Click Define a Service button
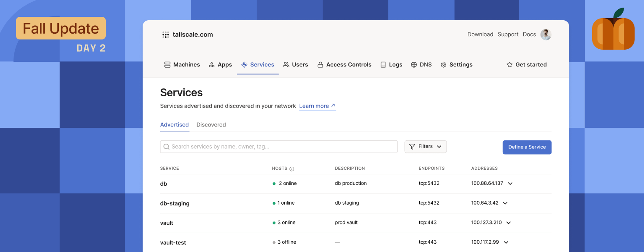 (527, 147)
